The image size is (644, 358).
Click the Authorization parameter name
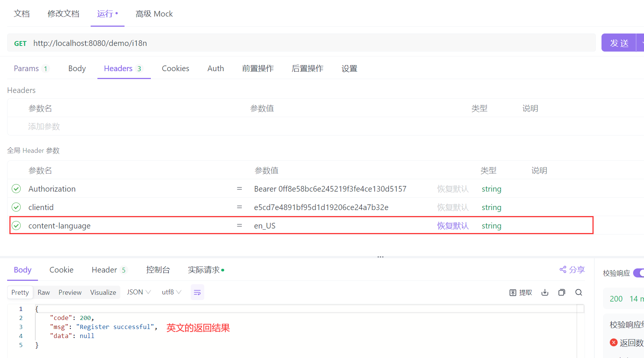click(x=52, y=189)
